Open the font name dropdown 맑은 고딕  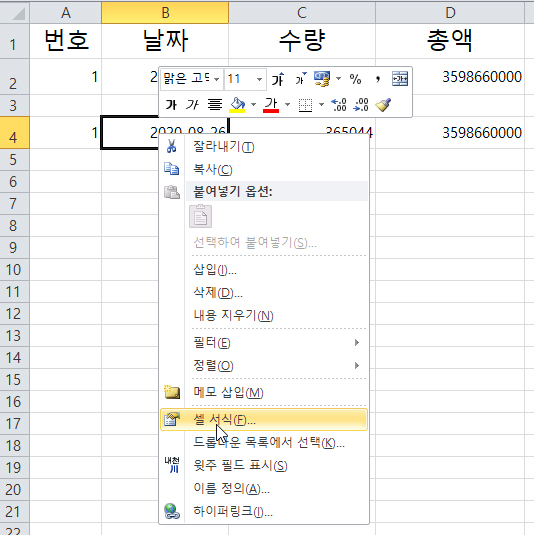(216, 79)
